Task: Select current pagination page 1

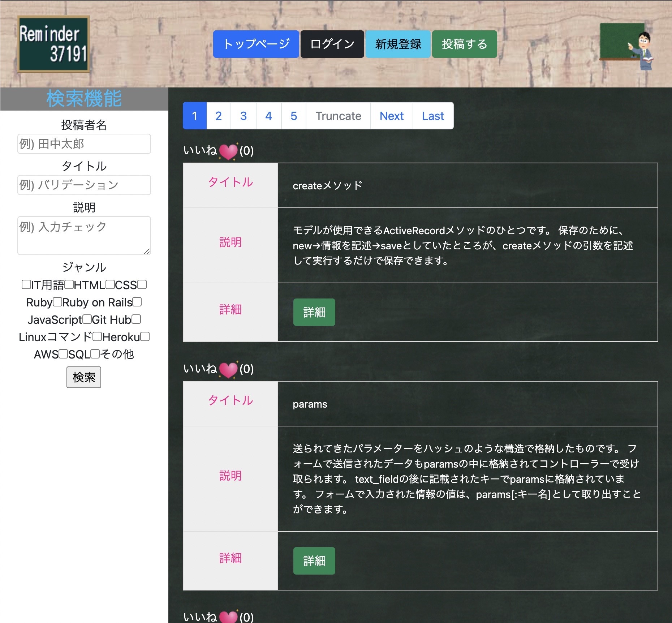Action: (x=195, y=116)
